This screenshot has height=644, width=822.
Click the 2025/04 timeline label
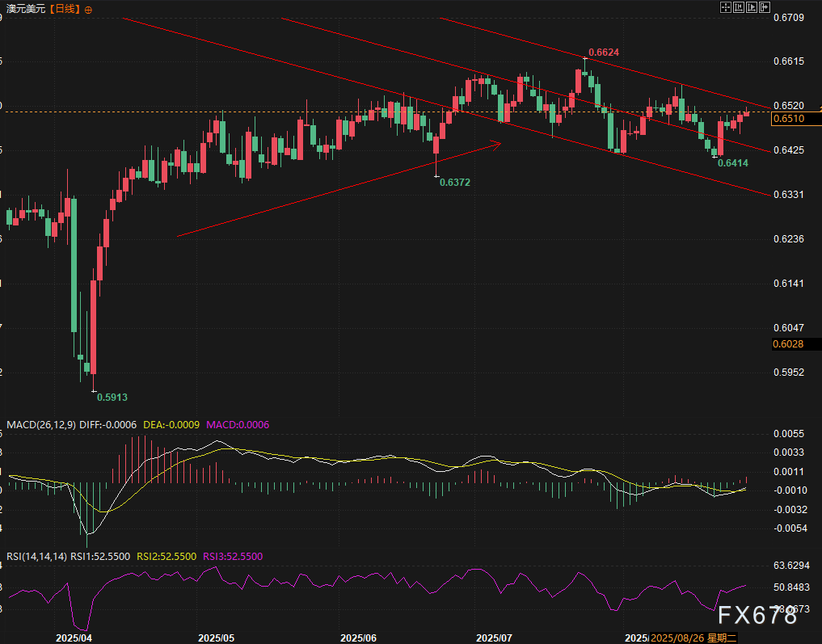(74, 638)
